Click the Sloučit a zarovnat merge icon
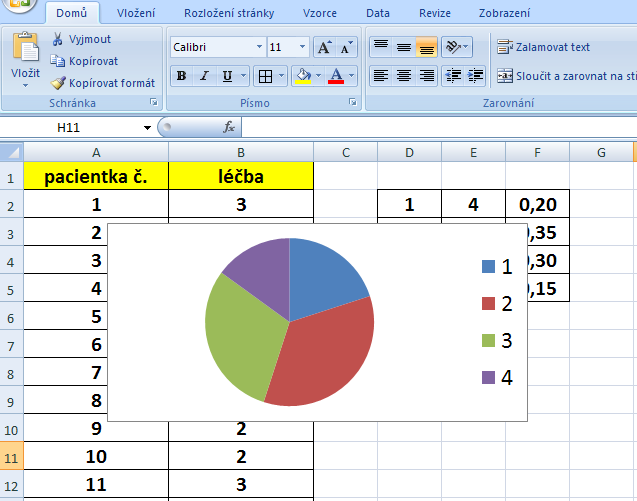637x501 pixels. pyautogui.click(x=505, y=76)
